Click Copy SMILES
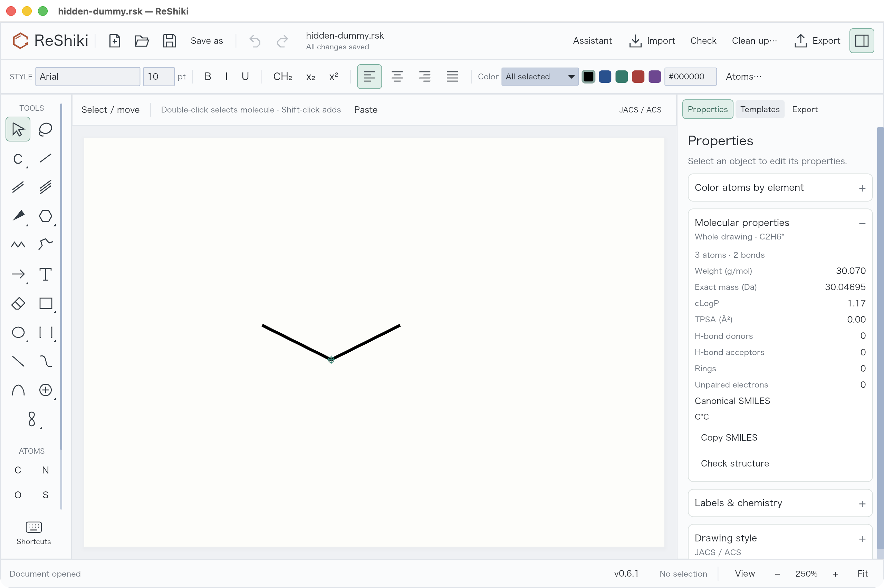 point(729,437)
